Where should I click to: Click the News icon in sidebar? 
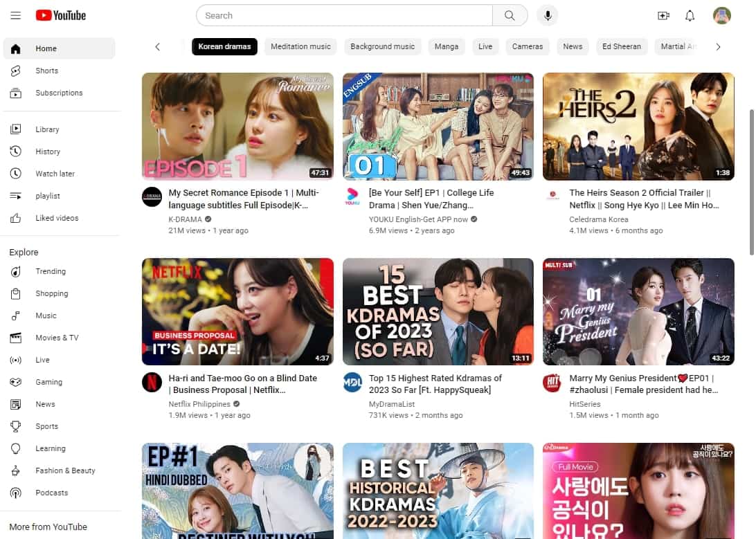(x=15, y=405)
